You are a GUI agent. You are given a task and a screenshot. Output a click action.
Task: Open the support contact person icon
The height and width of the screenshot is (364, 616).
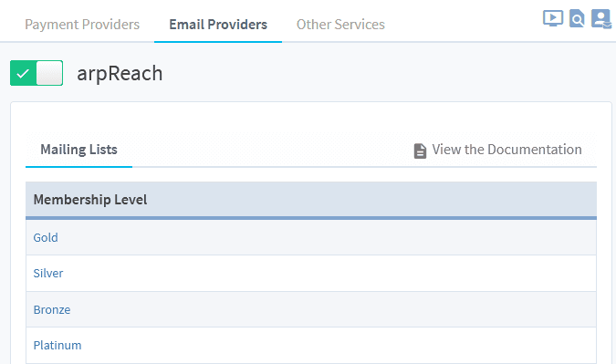(601, 19)
